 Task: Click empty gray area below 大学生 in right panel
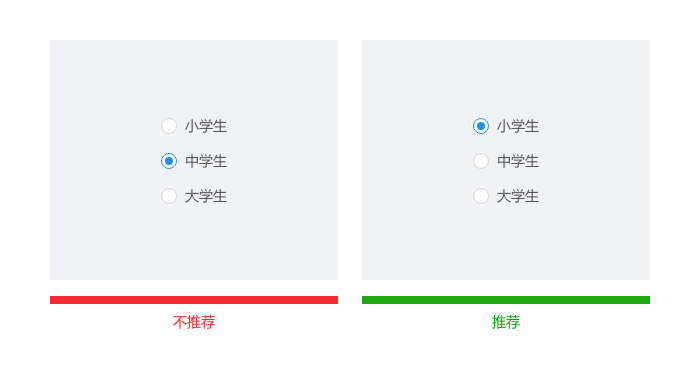pos(506,243)
